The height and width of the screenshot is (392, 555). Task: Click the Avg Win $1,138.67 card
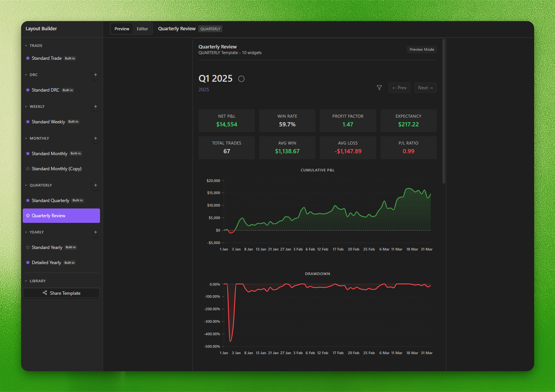pos(287,148)
